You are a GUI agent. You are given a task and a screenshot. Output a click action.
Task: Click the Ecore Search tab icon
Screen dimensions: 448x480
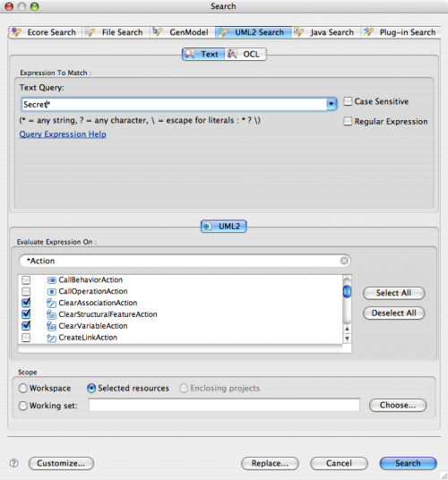pyautogui.click(x=16, y=32)
